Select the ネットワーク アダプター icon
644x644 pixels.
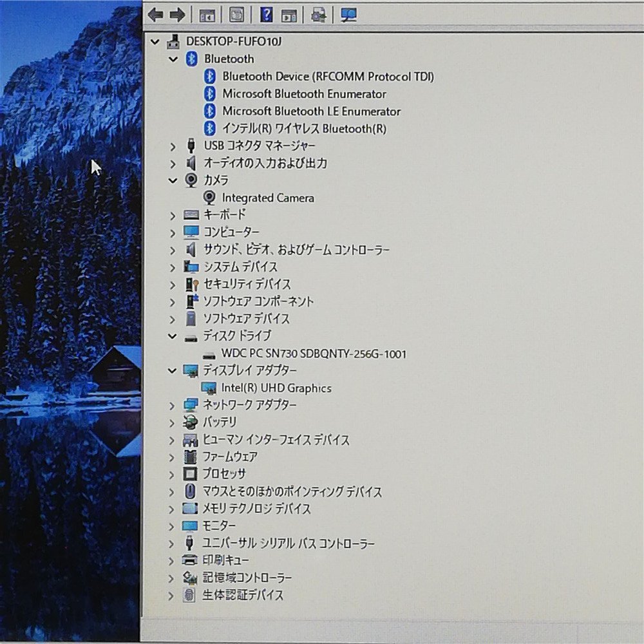pyautogui.click(x=190, y=405)
